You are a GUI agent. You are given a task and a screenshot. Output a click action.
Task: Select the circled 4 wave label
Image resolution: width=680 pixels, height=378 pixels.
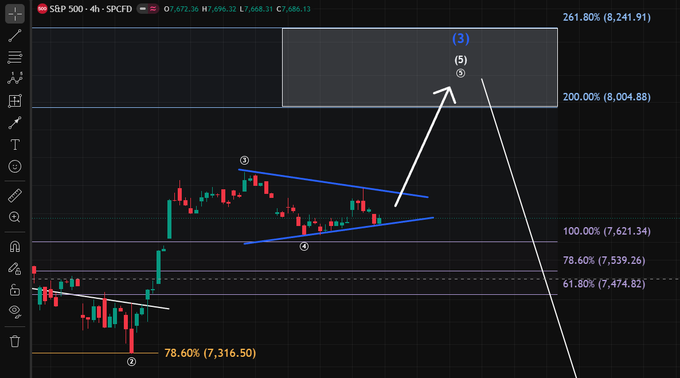click(x=304, y=246)
